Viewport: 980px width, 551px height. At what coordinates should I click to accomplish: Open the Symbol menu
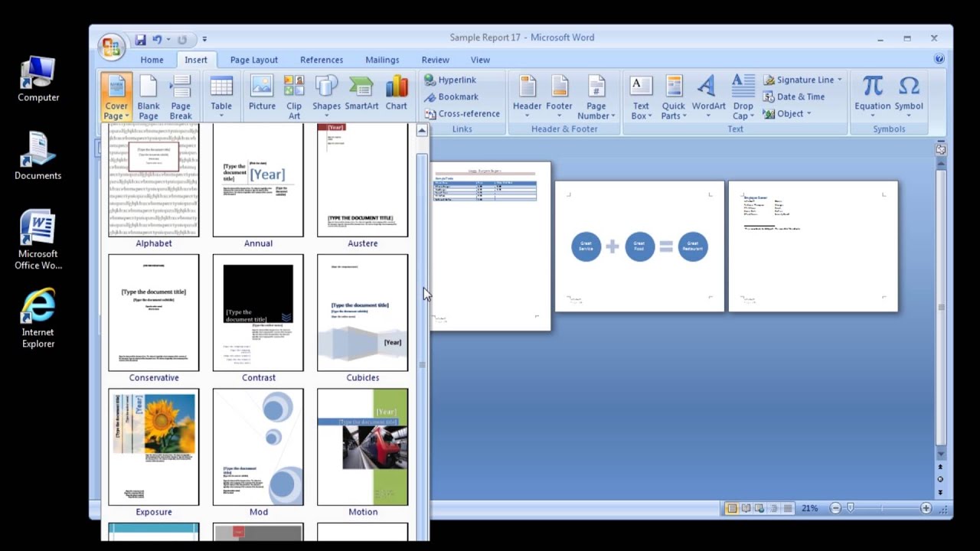[x=909, y=97]
